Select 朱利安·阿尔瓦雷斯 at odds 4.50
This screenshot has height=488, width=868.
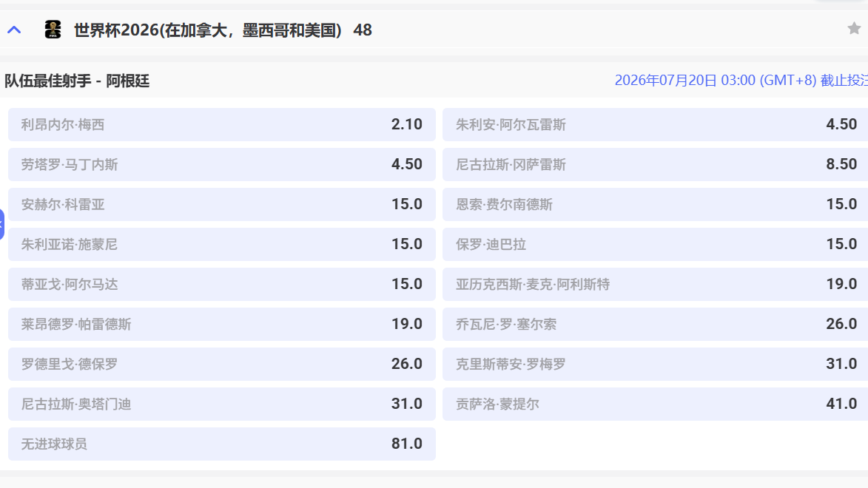(655, 125)
